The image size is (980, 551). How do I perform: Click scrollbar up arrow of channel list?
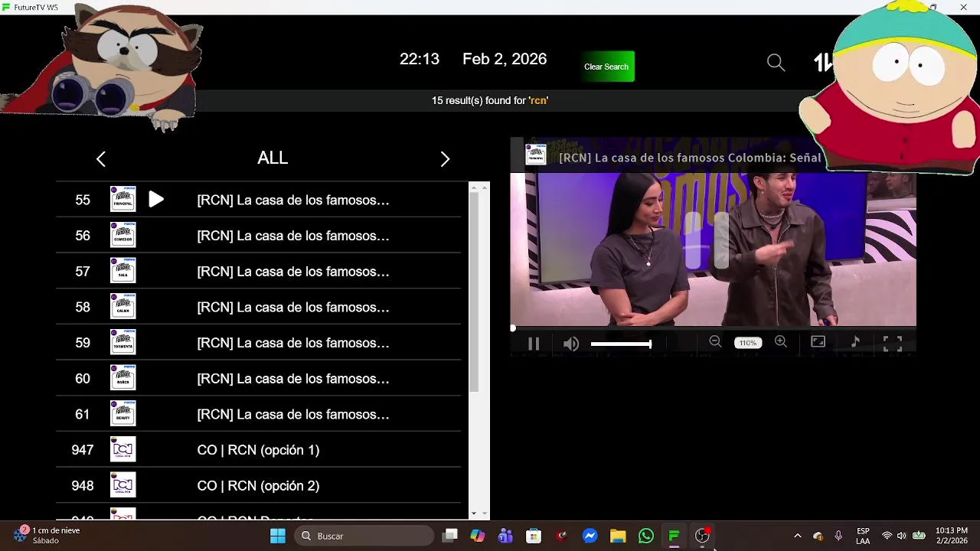coord(474,187)
